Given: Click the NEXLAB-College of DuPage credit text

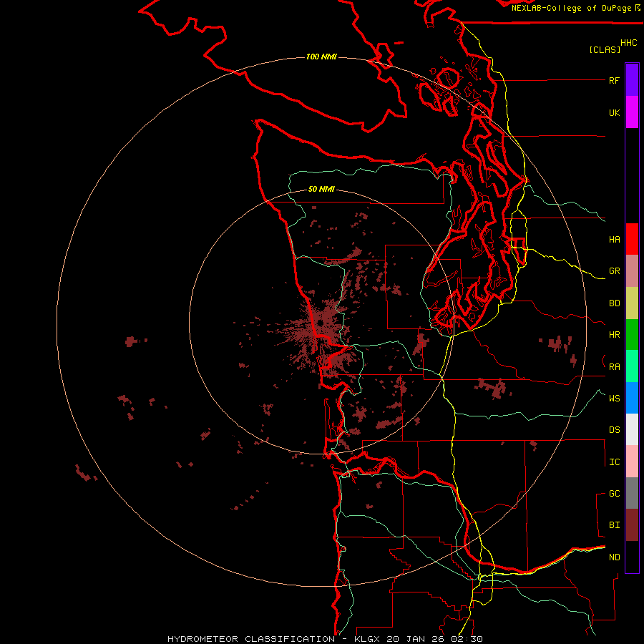Looking at the screenshot, I should click(572, 8).
